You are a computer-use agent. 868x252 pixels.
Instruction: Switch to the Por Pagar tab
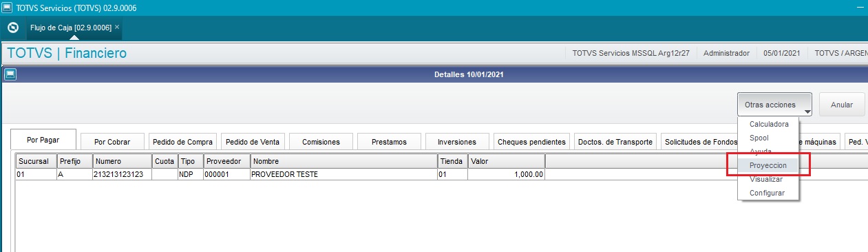43,140
